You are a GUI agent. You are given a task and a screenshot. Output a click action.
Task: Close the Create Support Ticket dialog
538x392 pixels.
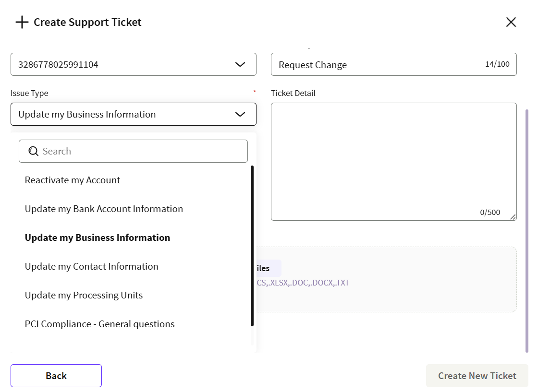pos(511,22)
